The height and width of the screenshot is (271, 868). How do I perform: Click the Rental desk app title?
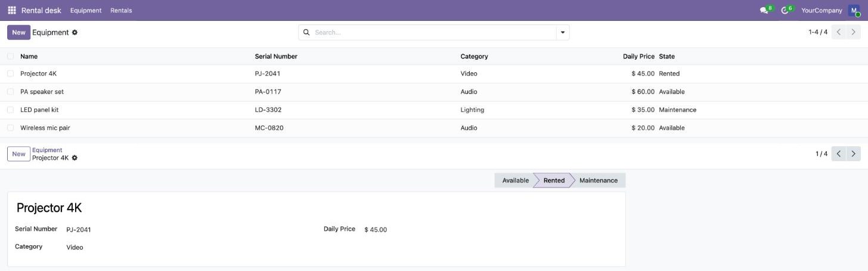click(41, 10)
